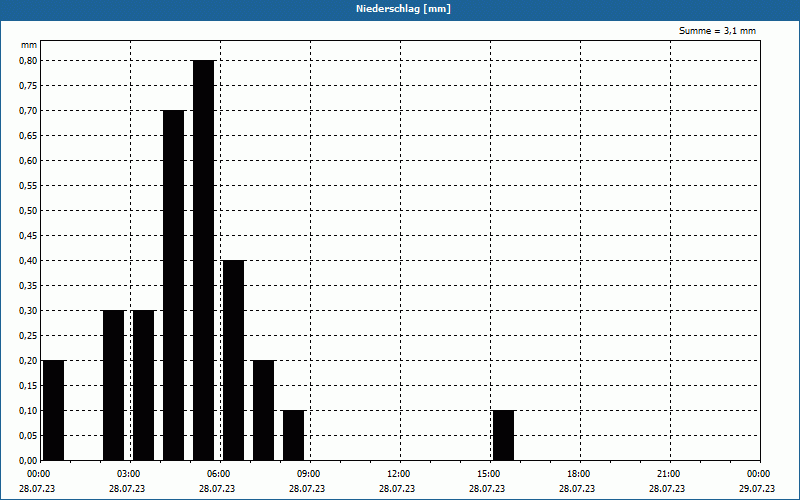Viewport: 800px width, 500px height.
Task: Click y-axis label 0,80
Action: click(x=28, y=60)
